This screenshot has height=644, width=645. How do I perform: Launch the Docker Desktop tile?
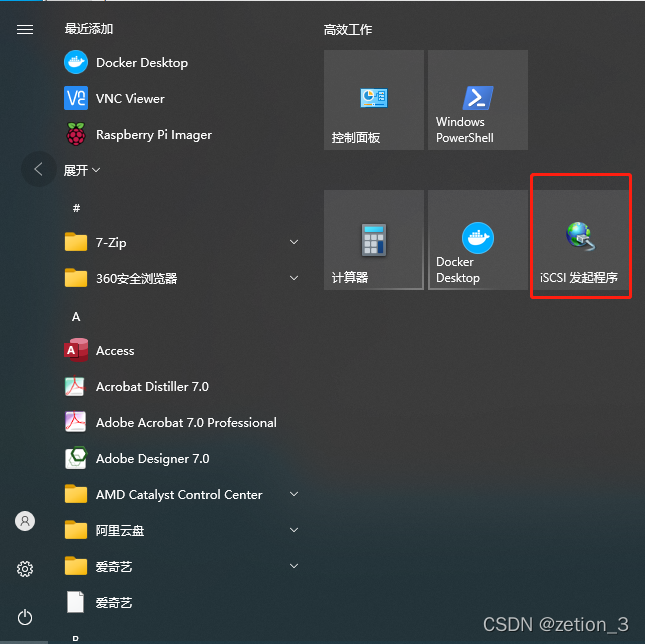pos(478,240)
